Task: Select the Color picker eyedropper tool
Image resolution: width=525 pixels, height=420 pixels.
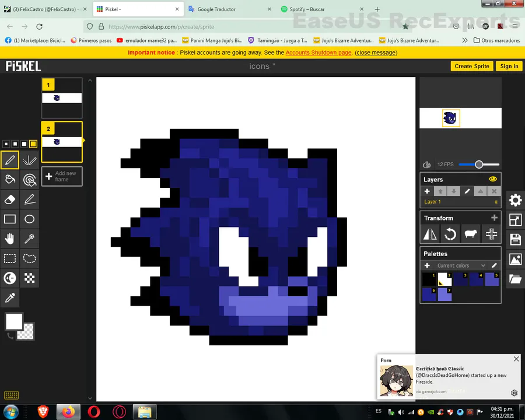Action: [x=10, y=298]
